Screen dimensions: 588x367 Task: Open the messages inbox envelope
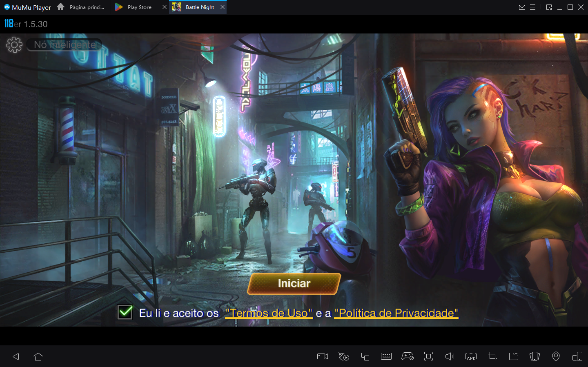pos(522,7)
